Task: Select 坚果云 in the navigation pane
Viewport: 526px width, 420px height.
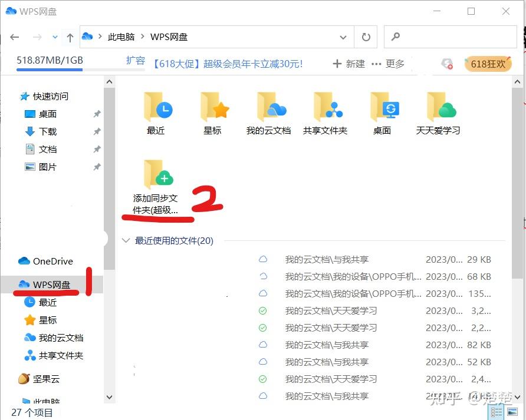Action: click(39, 379)
